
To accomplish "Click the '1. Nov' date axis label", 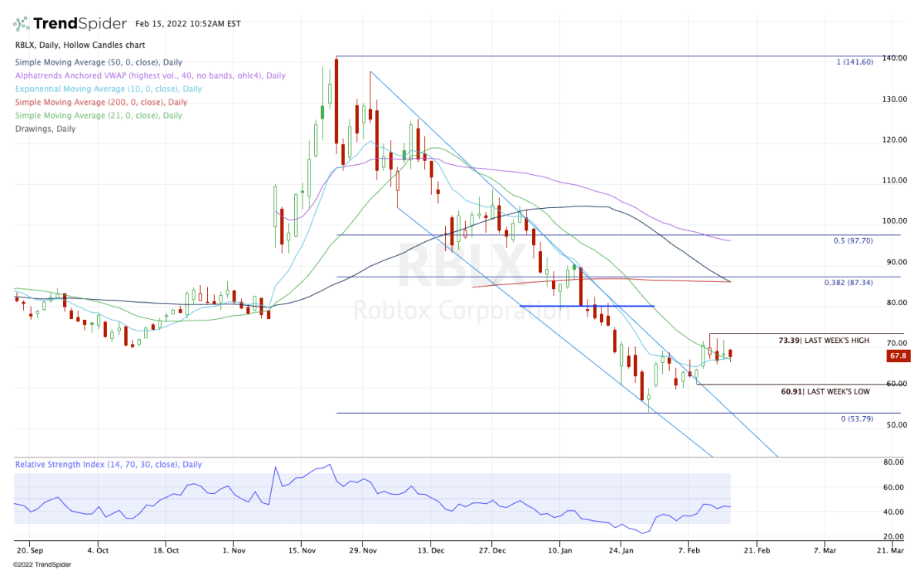I will point(235,552).
